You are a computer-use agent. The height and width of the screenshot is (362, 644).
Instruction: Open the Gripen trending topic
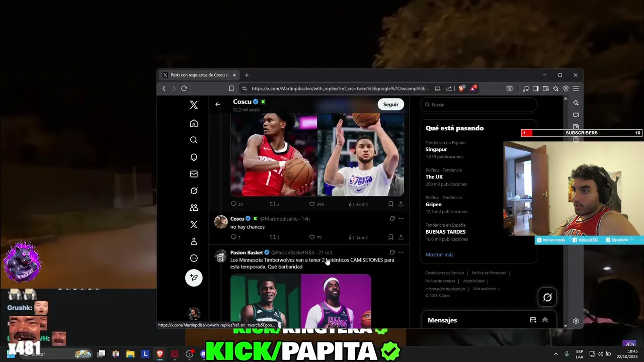click(x=434, y=205)
